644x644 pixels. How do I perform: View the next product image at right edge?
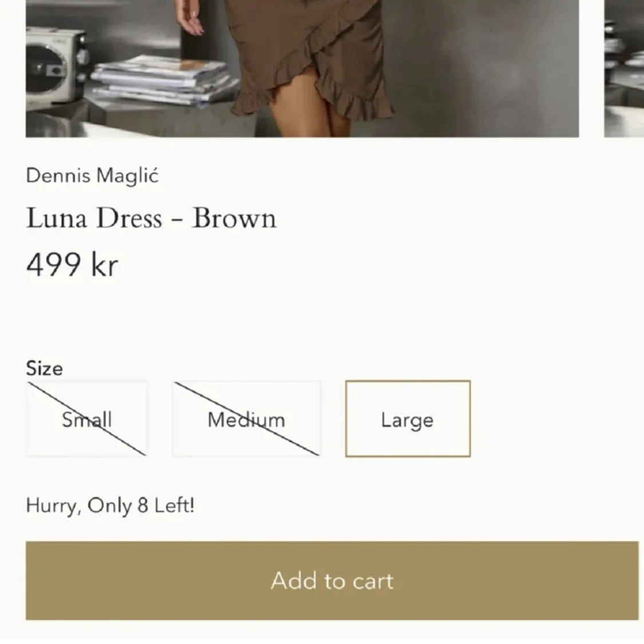625,68
